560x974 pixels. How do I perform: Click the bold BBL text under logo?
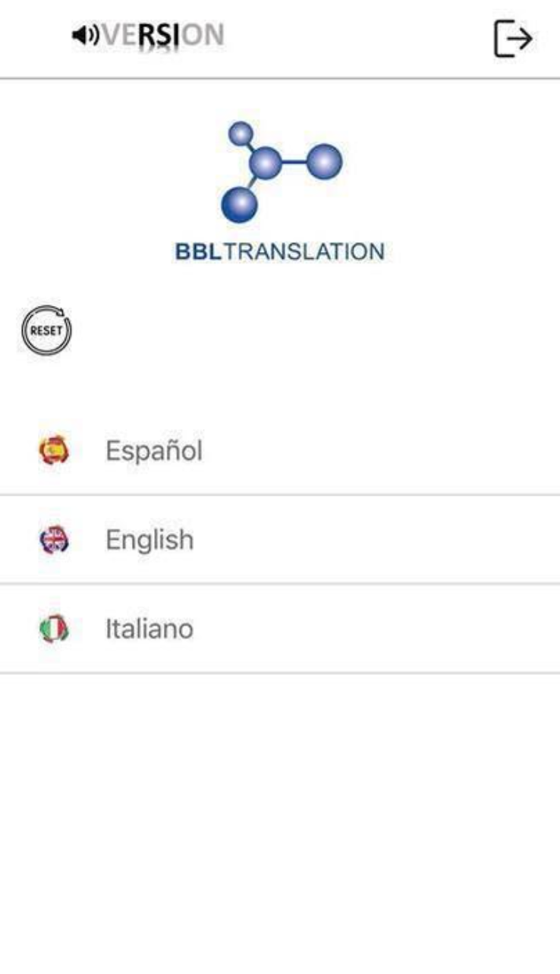(198, 252)
